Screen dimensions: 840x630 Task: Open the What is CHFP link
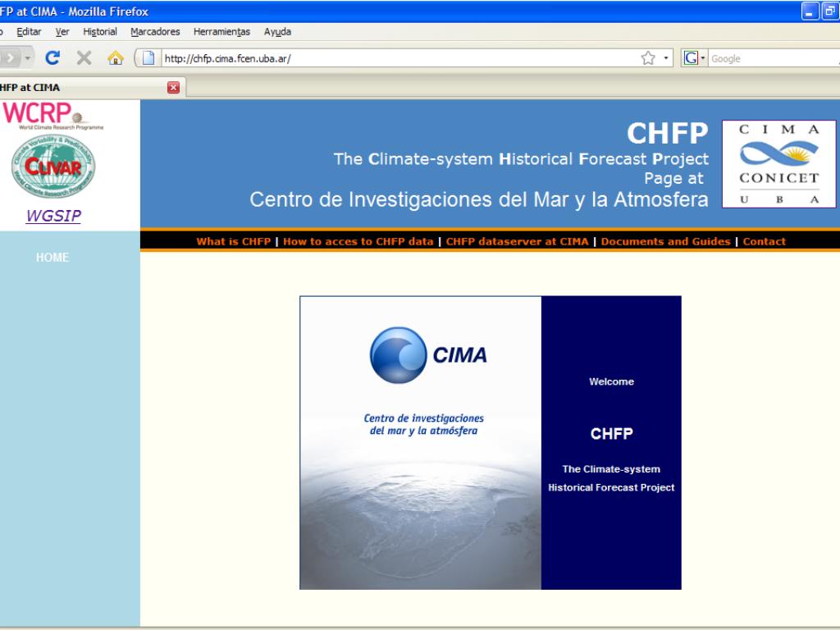click(x=234, y=242)
